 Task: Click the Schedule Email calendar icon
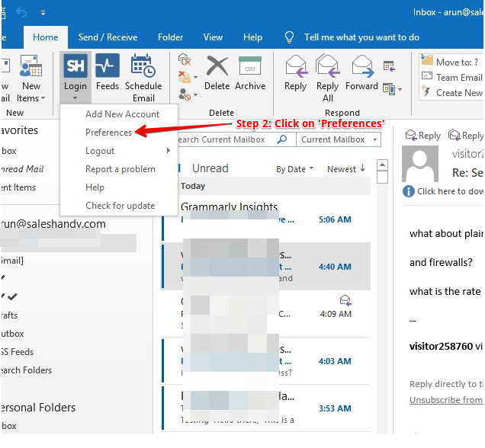pyautogui.click(x=143, y=66)
